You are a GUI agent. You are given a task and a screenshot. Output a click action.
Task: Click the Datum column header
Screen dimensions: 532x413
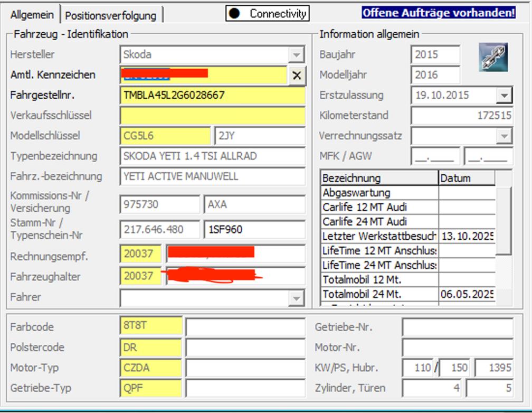point(467,178)
